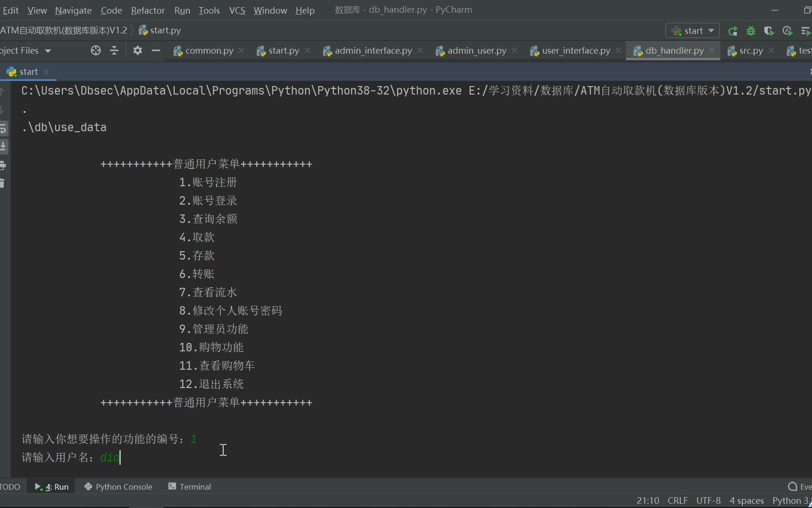Open the Code menu
The height and width of the screenshot is (508, 812).
tap(111, 10)
